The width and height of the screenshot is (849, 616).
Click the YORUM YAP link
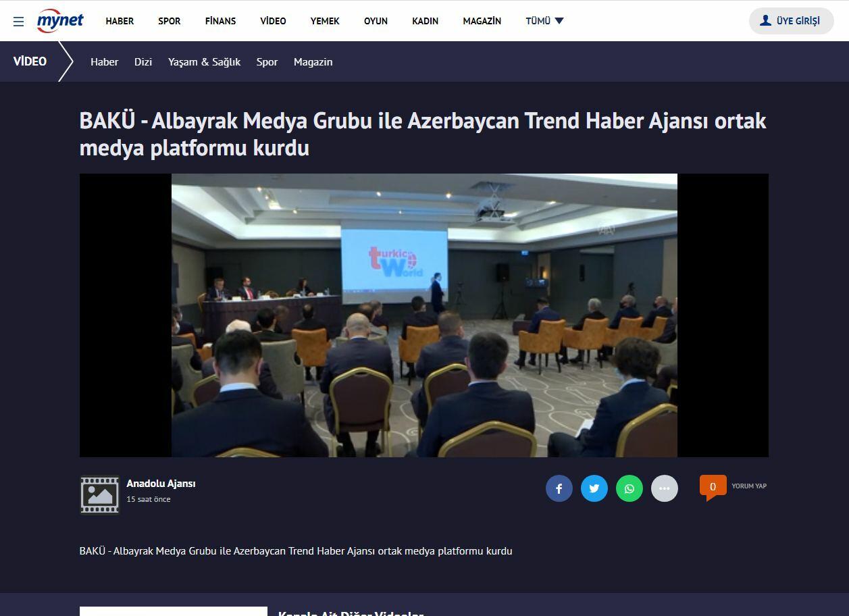click(748, 486)
